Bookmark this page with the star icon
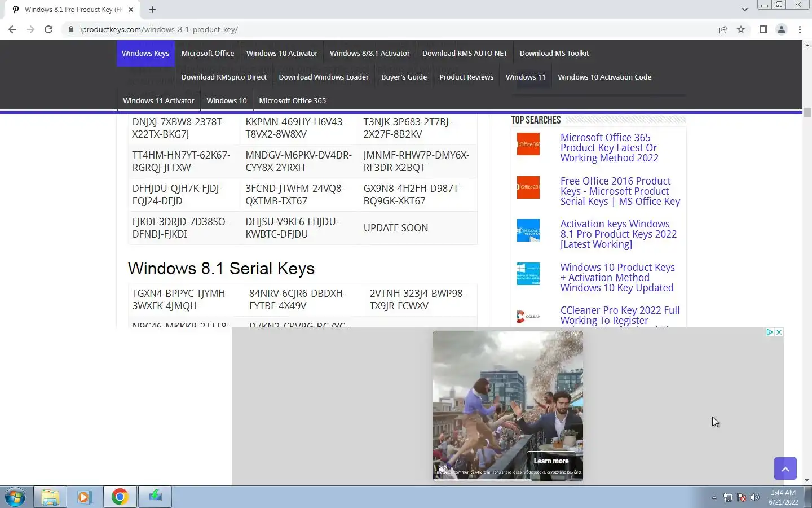This screenshot has height=508, width=812. click(741, 29)
